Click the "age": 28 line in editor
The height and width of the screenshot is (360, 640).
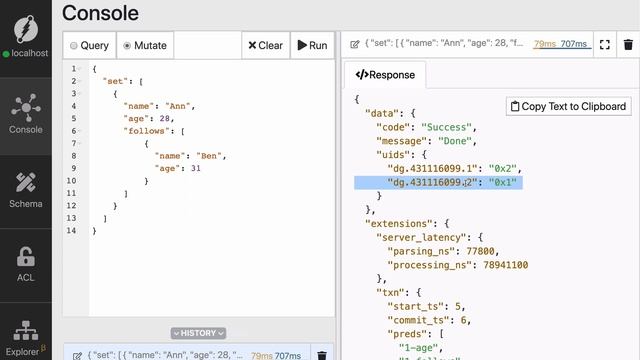tap(149, 118)
